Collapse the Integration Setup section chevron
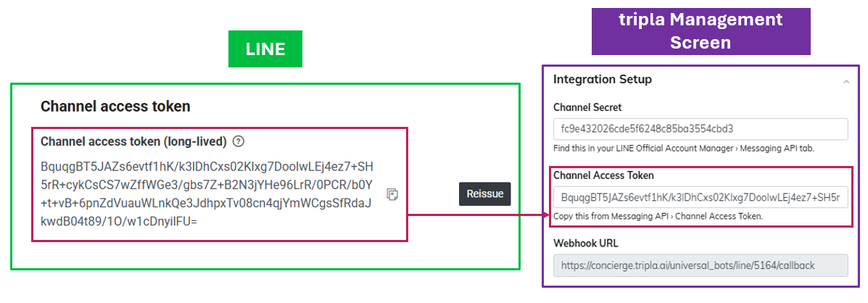This screenshot has height=303, width=868. 846,83
